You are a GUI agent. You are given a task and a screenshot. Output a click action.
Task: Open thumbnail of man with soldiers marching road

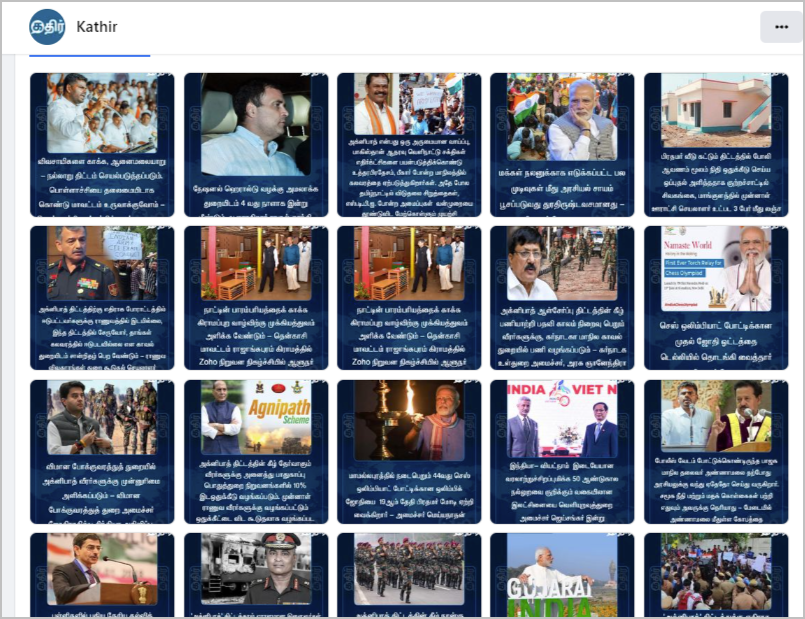coord(562,298)
